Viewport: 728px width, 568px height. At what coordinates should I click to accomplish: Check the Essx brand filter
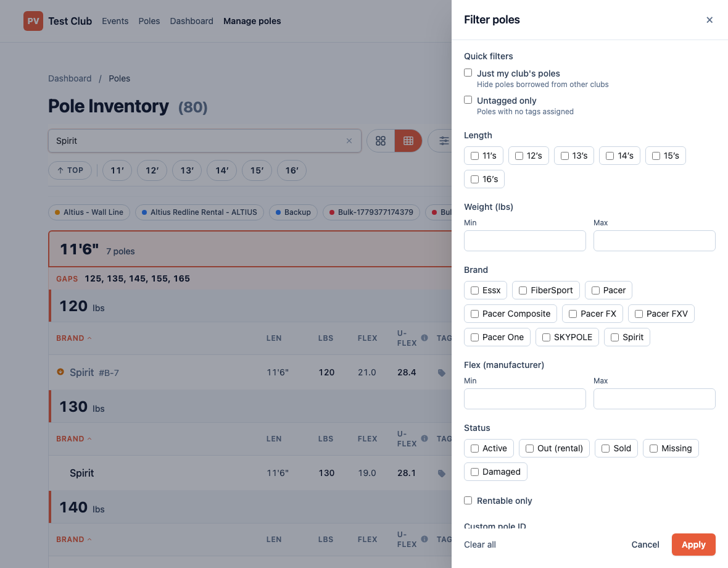point(474,290)
